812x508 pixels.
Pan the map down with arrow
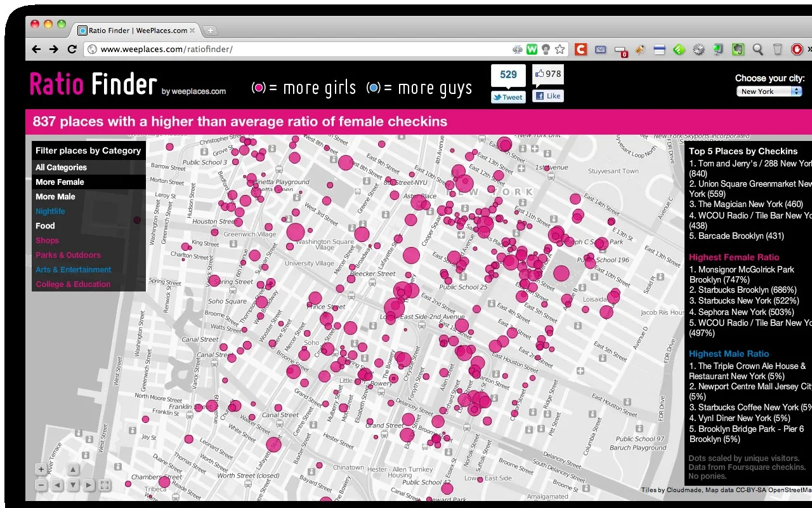click(73, 485)
